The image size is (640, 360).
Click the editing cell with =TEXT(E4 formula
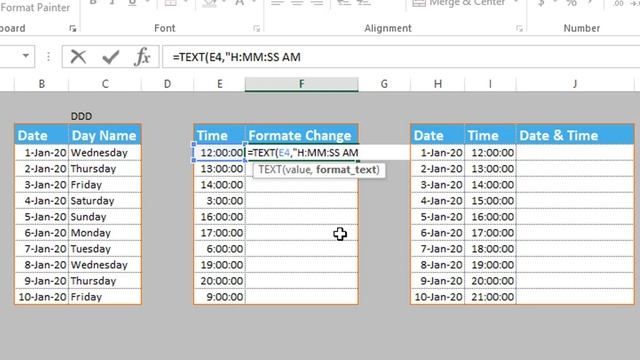click(x=302, y=153)
